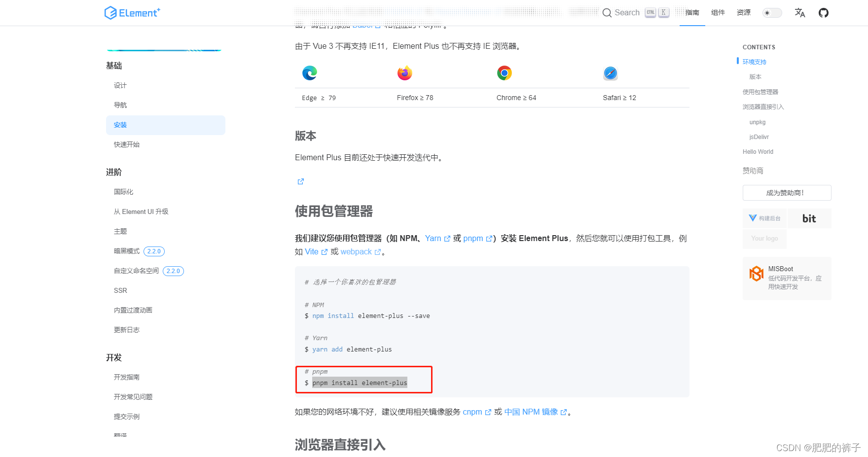Jump to 使用包管理器 in contents
The width and height of the screenshot is (868, 457).
(760, 92)
